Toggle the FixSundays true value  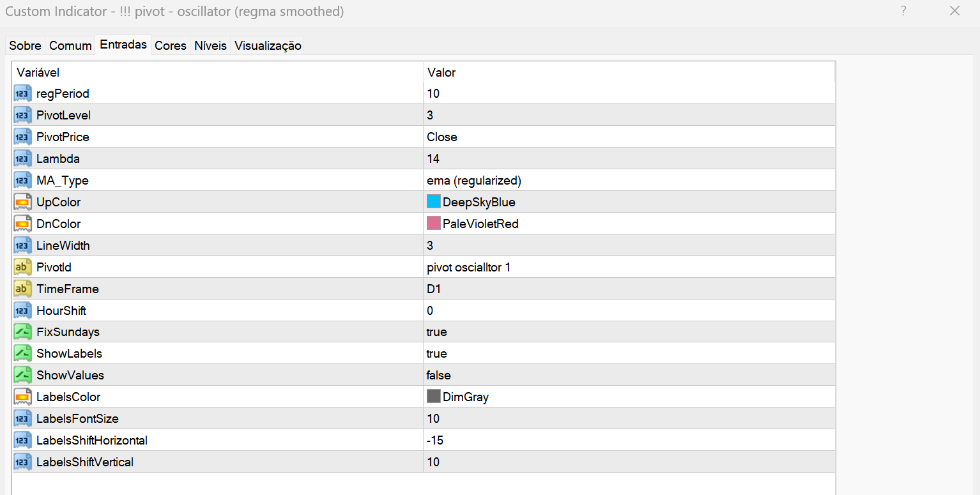[x=437, y=332]
